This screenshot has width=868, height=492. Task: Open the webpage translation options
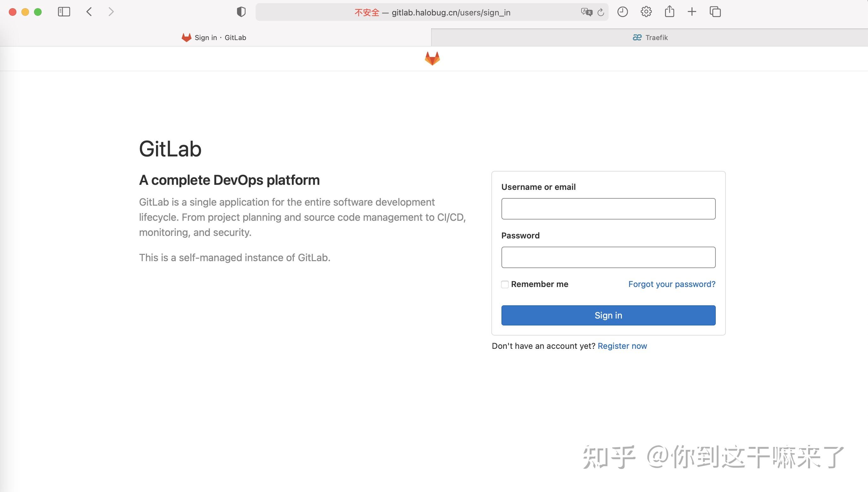pos(587,12)
